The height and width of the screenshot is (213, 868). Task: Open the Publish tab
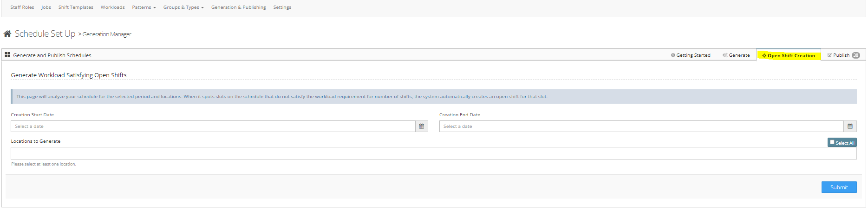pos(839,55)
